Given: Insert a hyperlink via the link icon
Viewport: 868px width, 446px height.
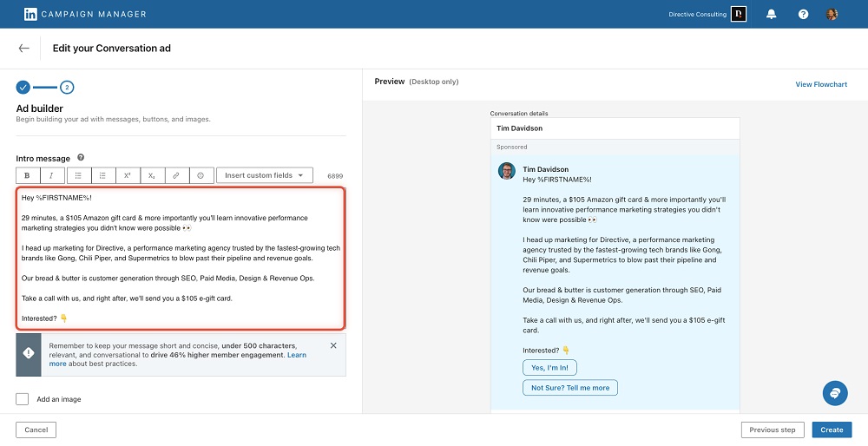Looking at the screenshot, I should (176, 175).
